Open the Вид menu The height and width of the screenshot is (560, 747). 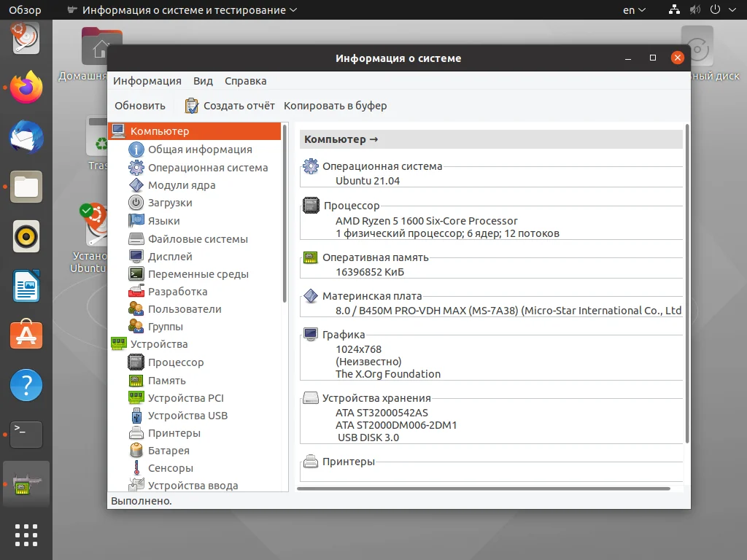click(203, 80)
